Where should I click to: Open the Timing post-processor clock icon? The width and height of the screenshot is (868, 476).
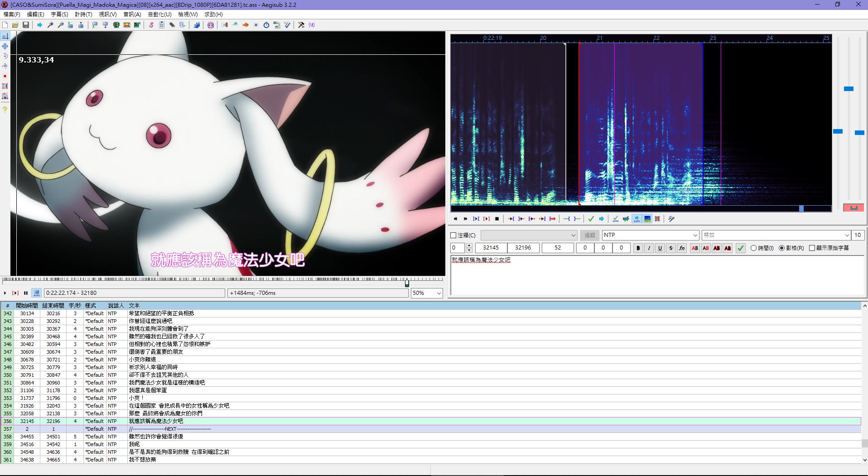pos(266,25)
